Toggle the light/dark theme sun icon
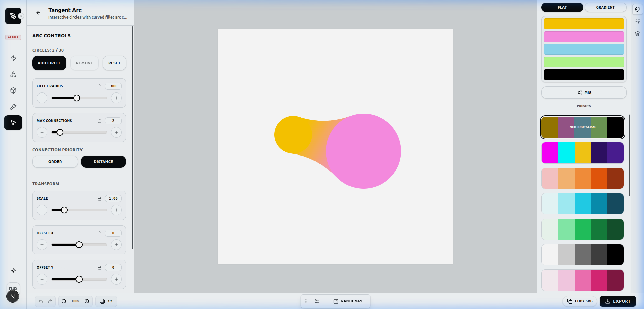644x309 pixels. [x=13, y=271]
